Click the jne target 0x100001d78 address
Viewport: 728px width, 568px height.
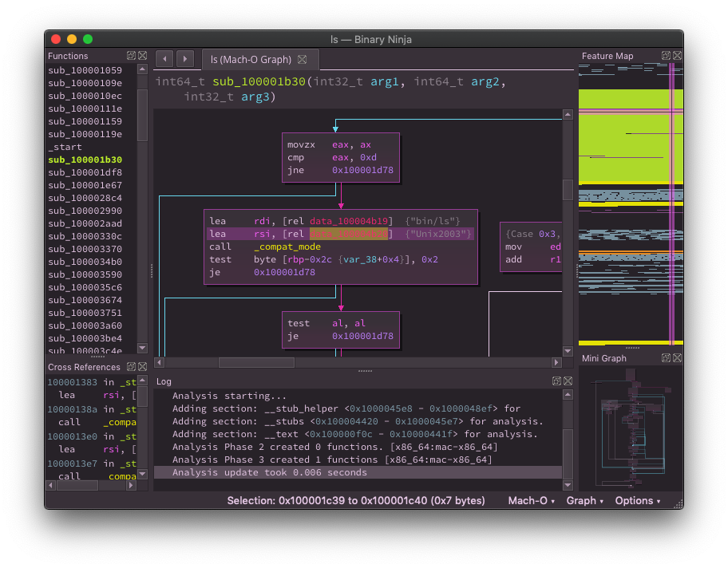pyautogui.click(x=362, y=170)
